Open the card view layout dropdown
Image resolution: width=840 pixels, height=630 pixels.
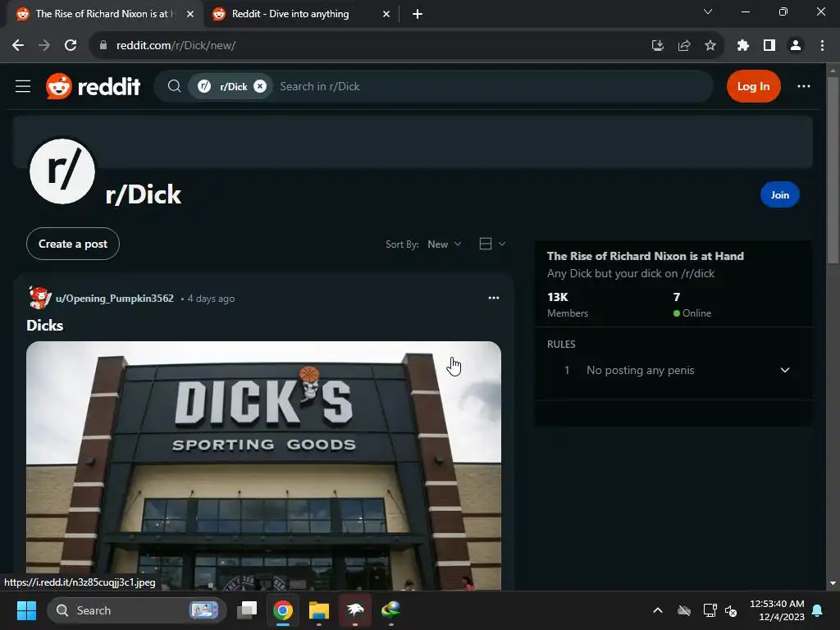point(492,244)
